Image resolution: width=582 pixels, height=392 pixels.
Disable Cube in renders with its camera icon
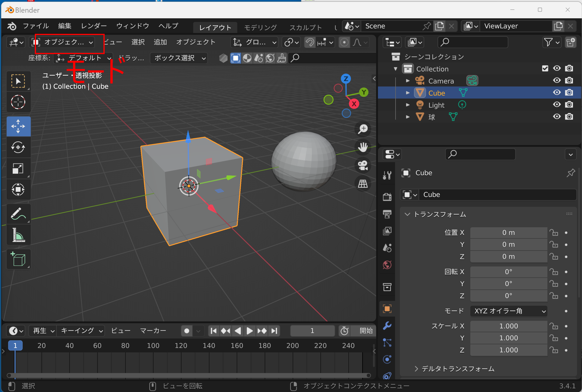tap(569, 92)
